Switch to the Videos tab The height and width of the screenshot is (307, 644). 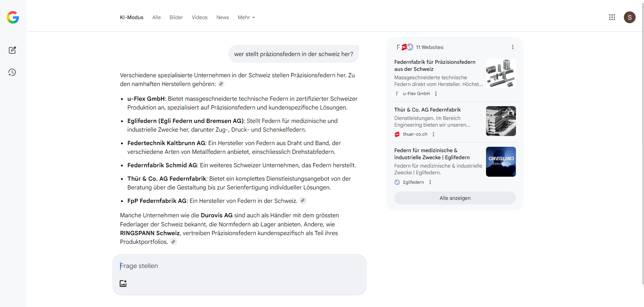pyautogui.click(x=200, y=17)
